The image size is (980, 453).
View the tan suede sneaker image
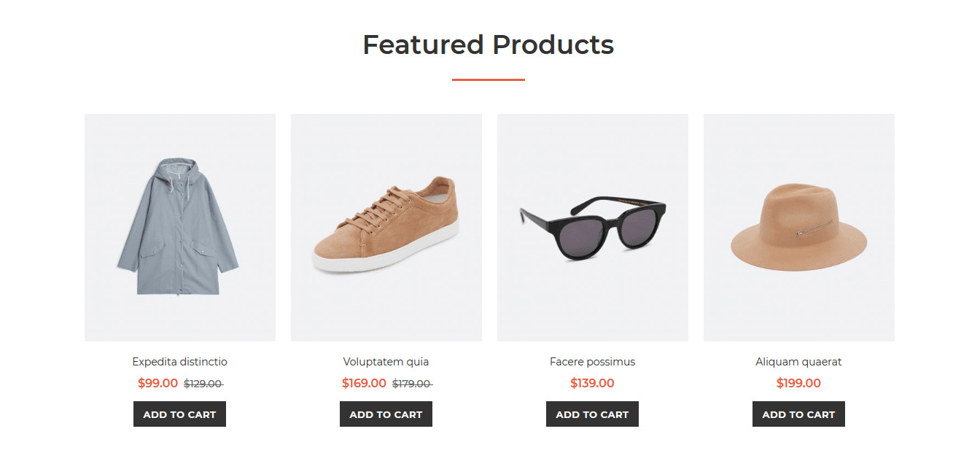point(386,227)
